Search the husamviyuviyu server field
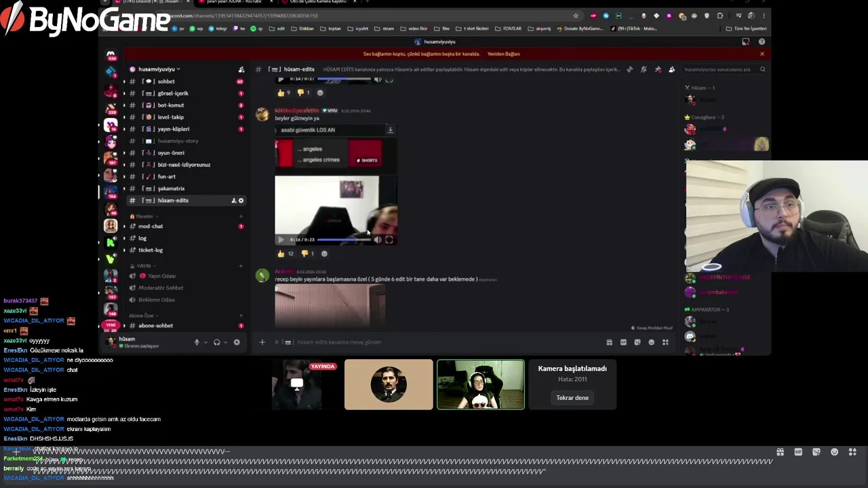The height and width of the screenshot is (488, 868). coord(724,69)
